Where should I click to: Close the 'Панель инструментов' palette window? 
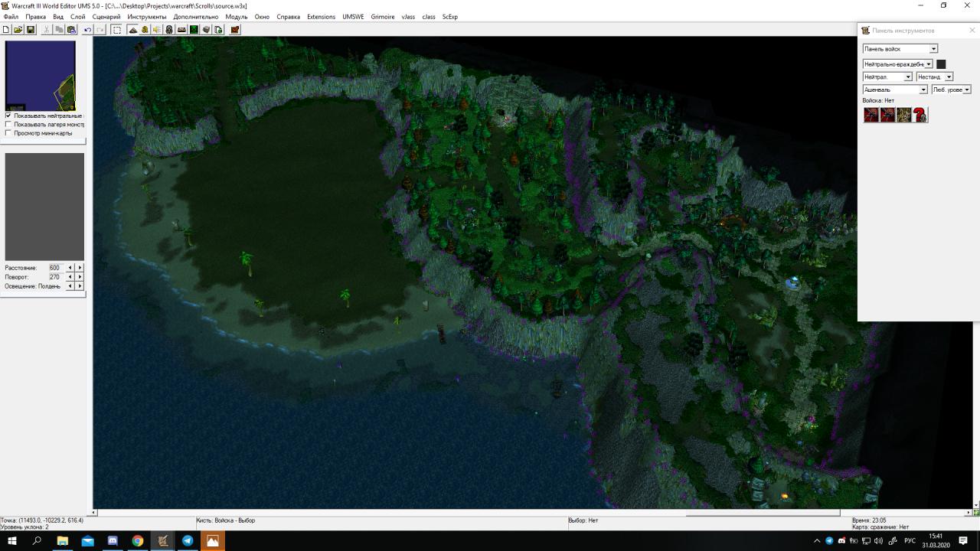[x=972, y=31]
